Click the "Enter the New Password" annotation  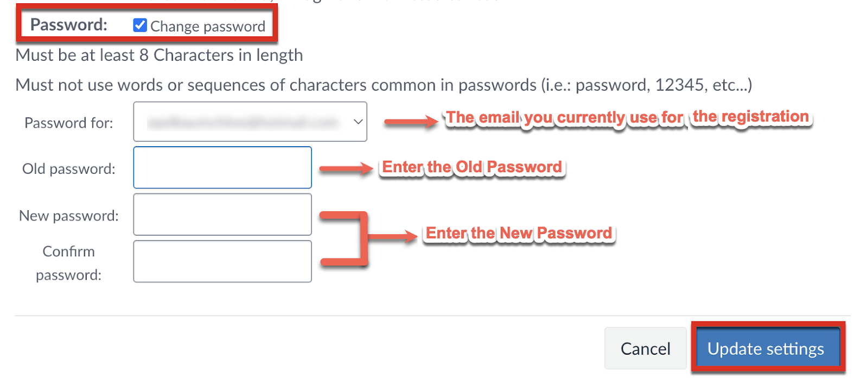(x=519, y=234)
